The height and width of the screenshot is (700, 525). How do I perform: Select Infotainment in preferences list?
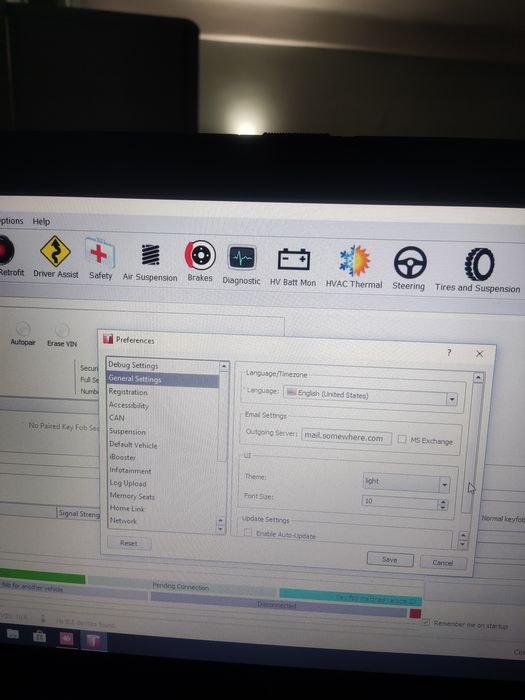pos(130,471)
